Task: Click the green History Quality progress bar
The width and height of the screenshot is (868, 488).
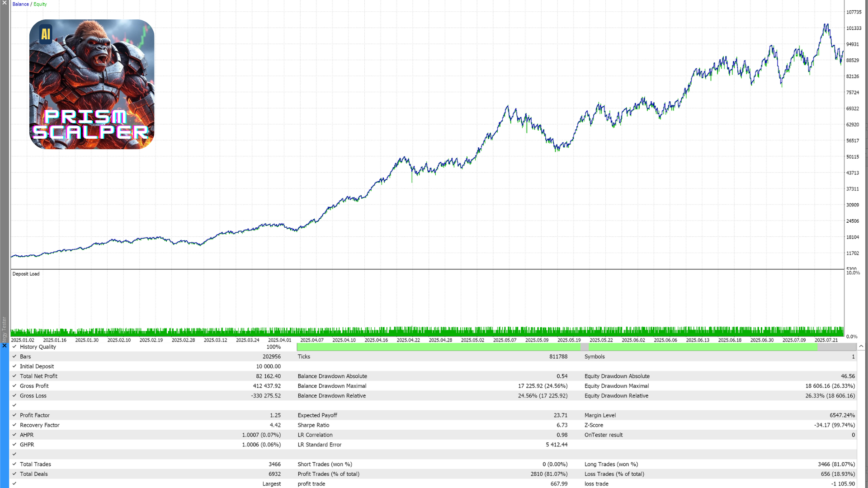Action: coord(438,347)
